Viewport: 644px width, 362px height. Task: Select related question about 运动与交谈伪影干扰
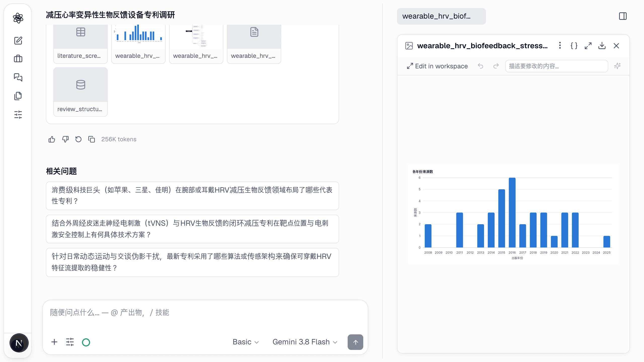tap(192, 262)
